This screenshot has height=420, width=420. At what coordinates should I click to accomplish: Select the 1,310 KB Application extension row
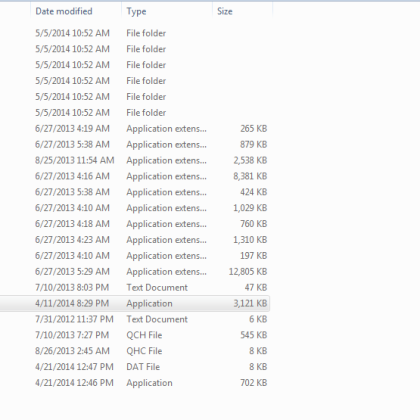(135, 240)
